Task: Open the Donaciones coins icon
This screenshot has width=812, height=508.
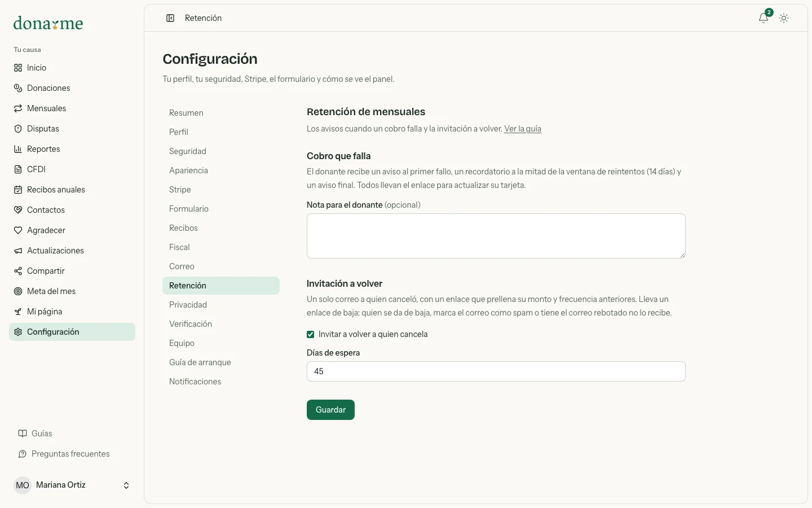Action: pyautogui.click(x=18, y=88)
